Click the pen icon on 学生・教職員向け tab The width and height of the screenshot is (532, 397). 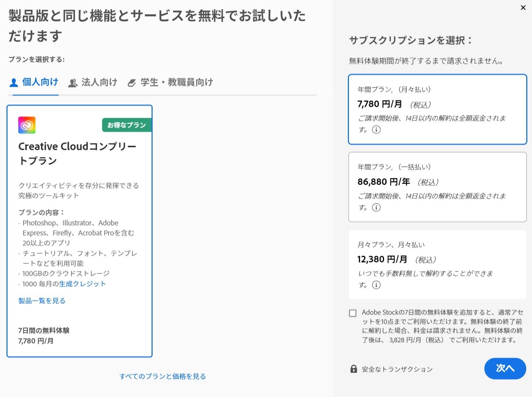(132, 82)
